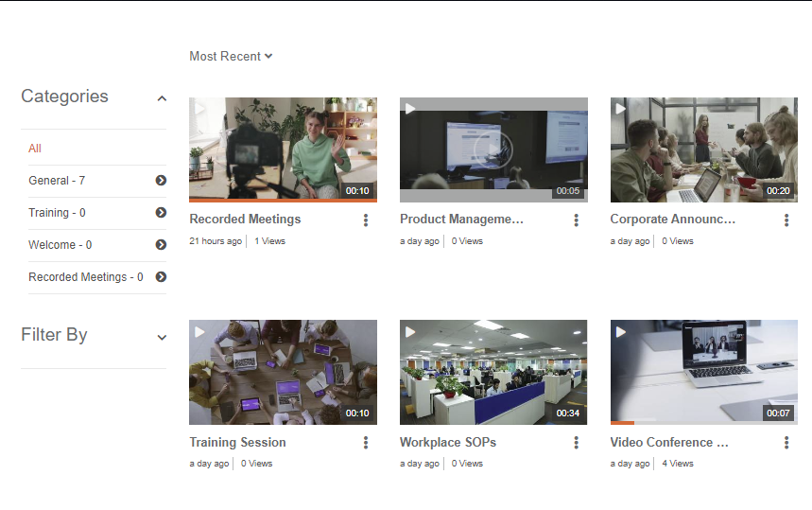812x510 pixels.
Task: Open three-dot menu for Product Management video
Action: [x=576, y=220]
